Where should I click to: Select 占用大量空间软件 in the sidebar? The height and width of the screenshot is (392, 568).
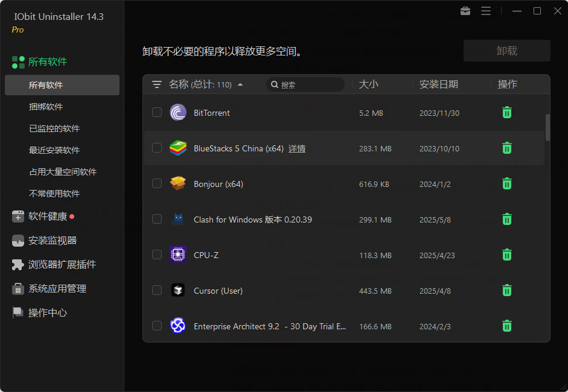pyautogui.click(x=62, y=172)
